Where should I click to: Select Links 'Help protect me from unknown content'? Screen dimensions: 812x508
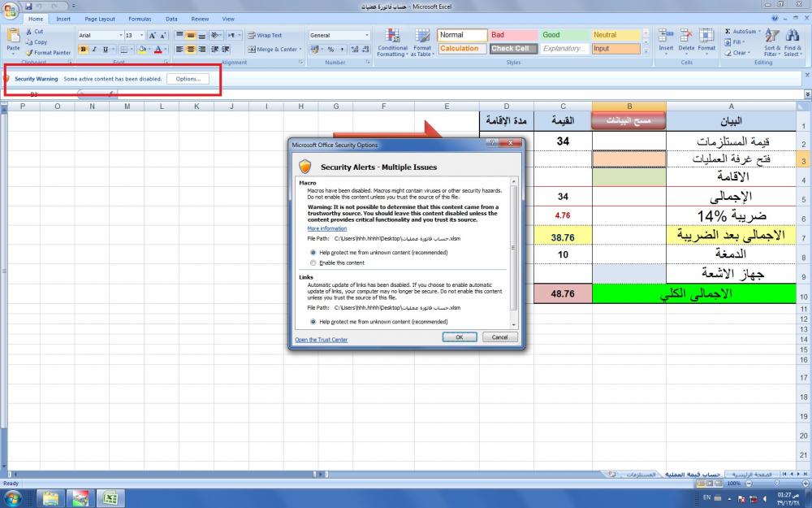tap(313, 322)
